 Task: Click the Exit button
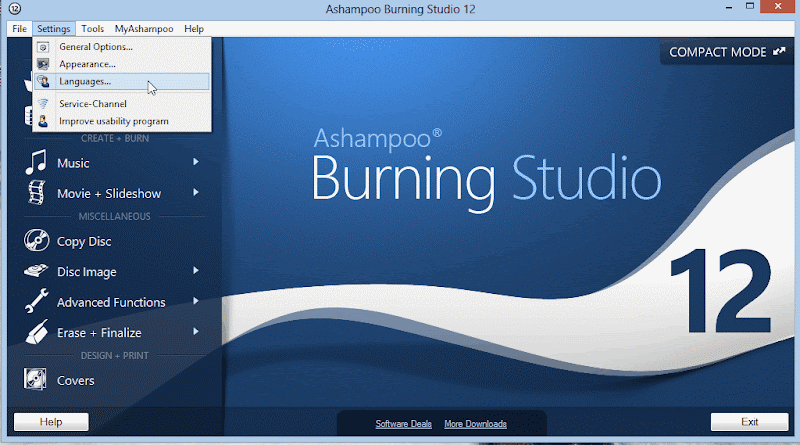tap(749, 422)
